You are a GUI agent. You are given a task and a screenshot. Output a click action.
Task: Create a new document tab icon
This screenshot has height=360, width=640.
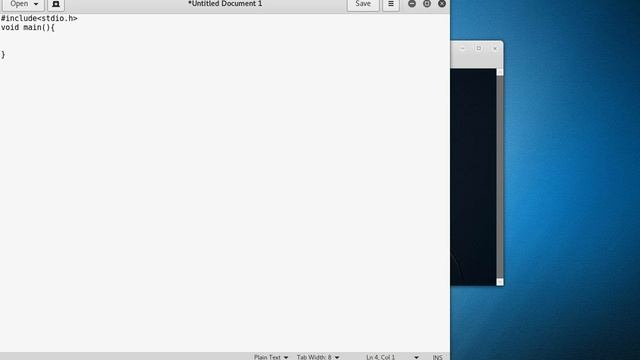click(56, 4)
